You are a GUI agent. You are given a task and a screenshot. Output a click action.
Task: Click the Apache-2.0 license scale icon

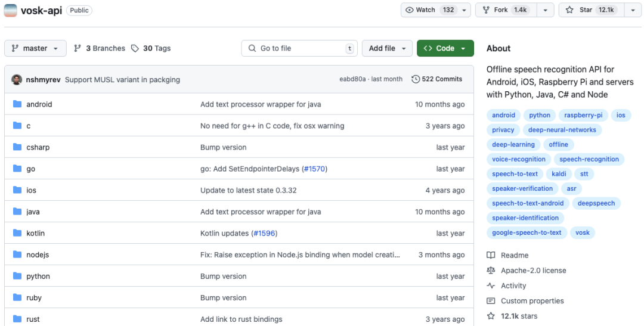(491, 271)
